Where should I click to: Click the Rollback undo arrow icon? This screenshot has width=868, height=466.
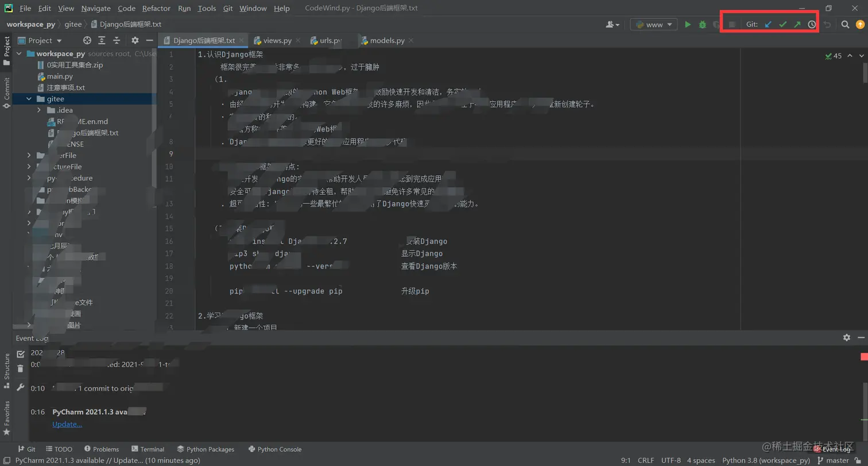coord(827,25)
